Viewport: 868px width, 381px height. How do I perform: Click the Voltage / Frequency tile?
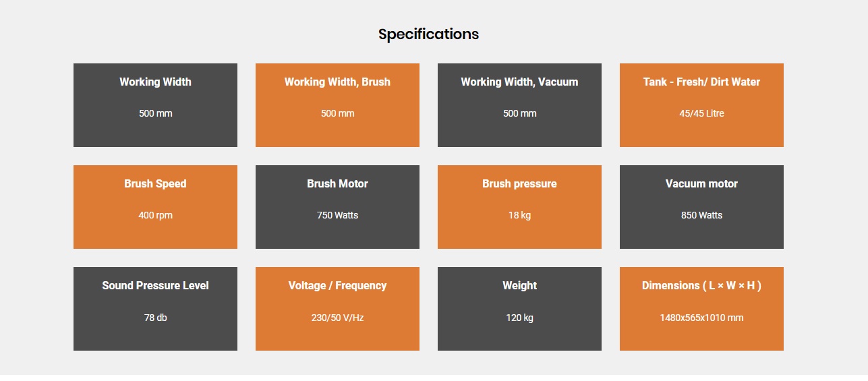pyautogui.click(x=337, y=309)
